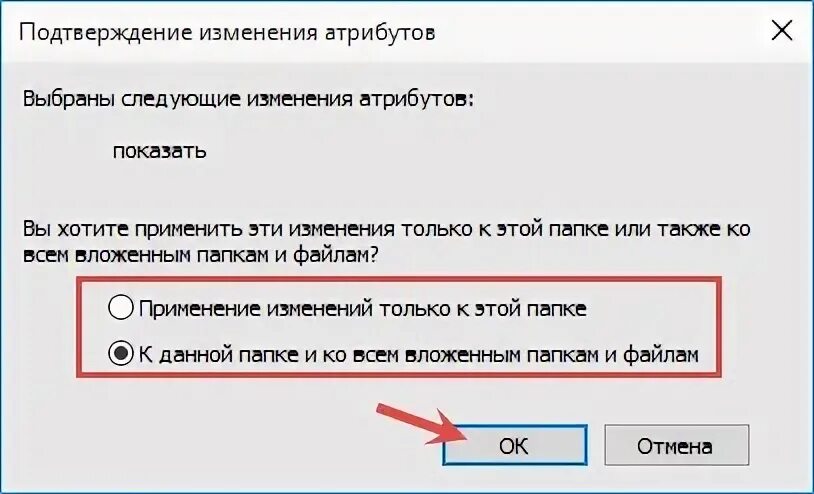Confirm the attribute changes with OK
The height and width of the screenshot is (494, 814).
click(x=514, y=445)
